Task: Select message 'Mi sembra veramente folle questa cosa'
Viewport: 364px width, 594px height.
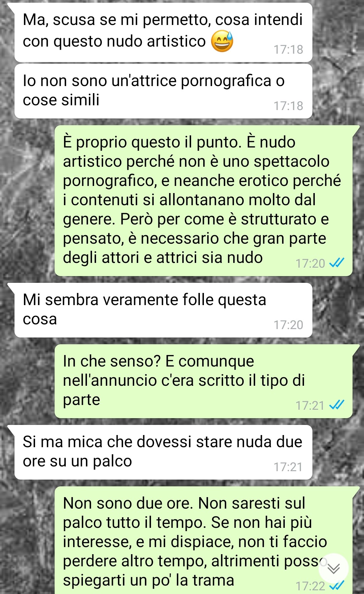Action: point(163,310)
